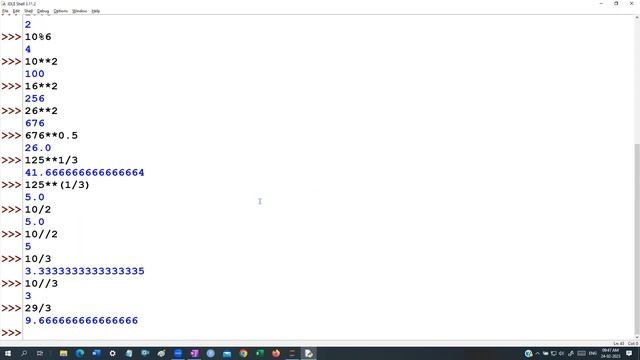Click the output 676

[35, 123]
